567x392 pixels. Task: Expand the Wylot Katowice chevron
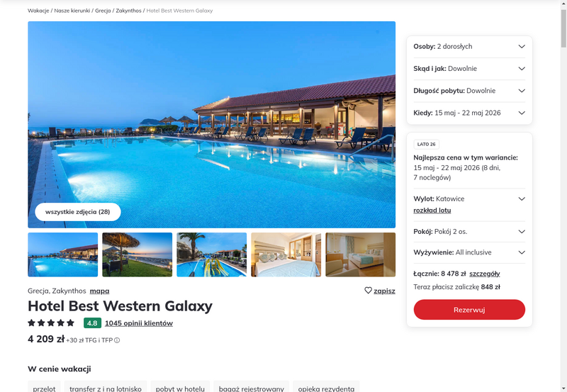tap(522, 198)
